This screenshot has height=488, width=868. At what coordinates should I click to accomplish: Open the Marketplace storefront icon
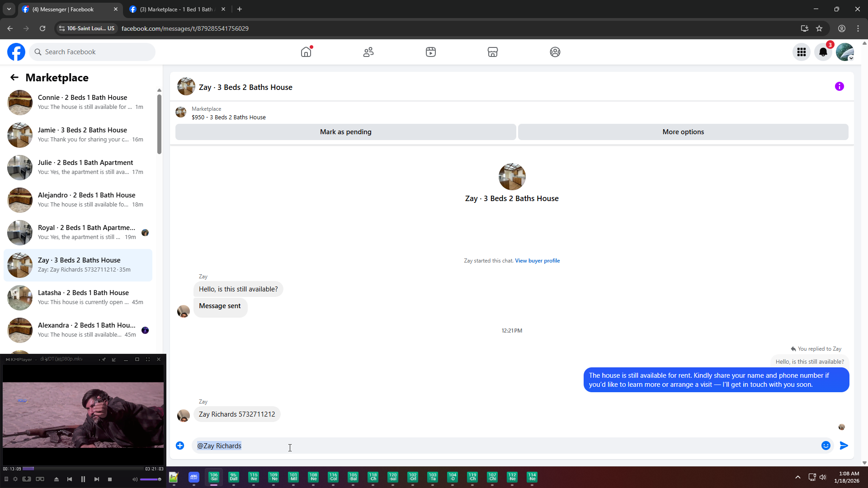tap(493, 52)
